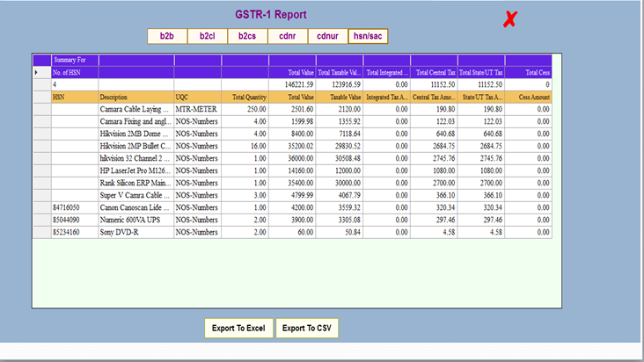Click the total taxable value 123916.59

(x=340, y=85)
